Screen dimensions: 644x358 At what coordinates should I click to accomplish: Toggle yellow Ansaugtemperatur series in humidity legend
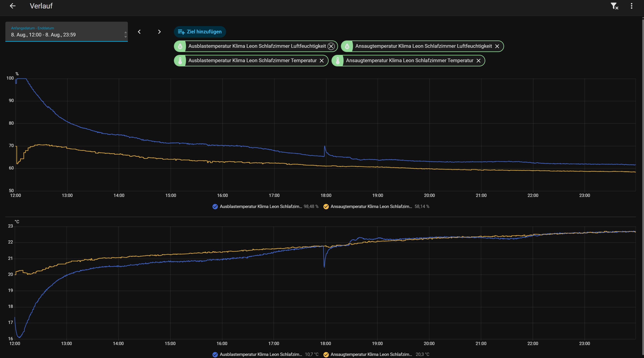pos(326,207)
